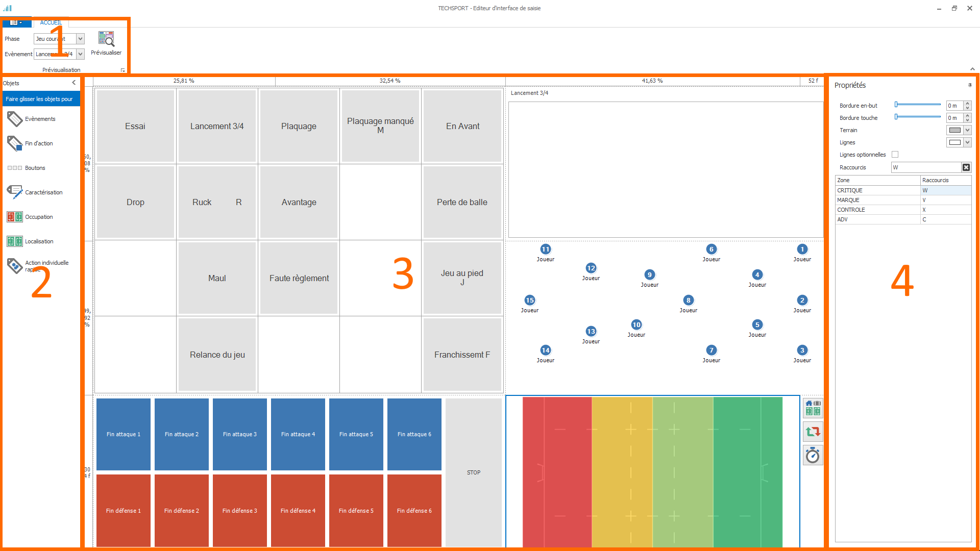
Task: Click the swap direction arrows icon
Action: click(x=813, y=432)
